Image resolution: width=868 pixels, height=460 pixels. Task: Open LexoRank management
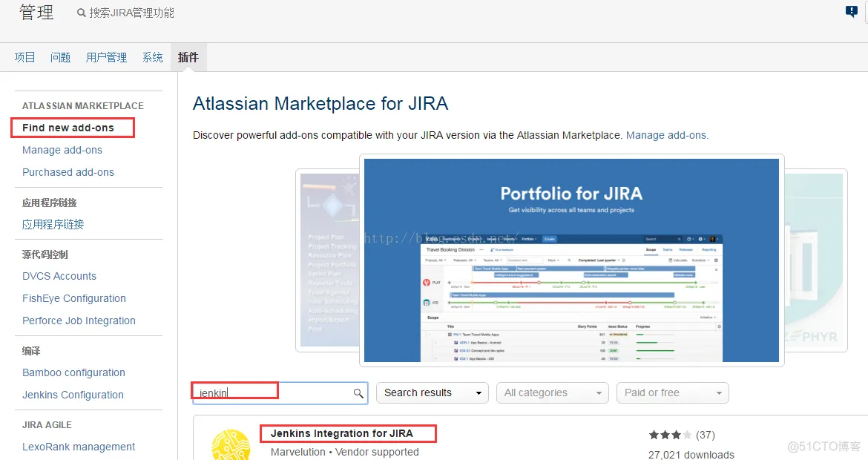(x=79, y=447)
